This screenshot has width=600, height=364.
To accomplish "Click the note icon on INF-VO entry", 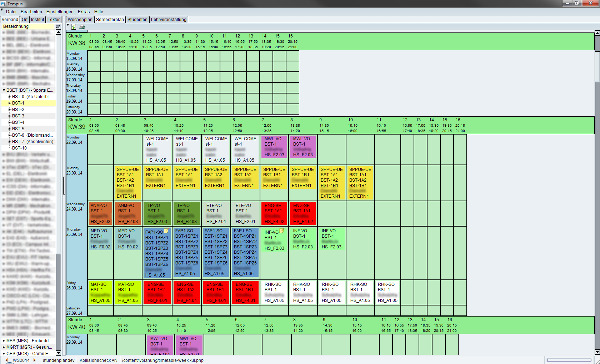I will click(x=282, y=231).
